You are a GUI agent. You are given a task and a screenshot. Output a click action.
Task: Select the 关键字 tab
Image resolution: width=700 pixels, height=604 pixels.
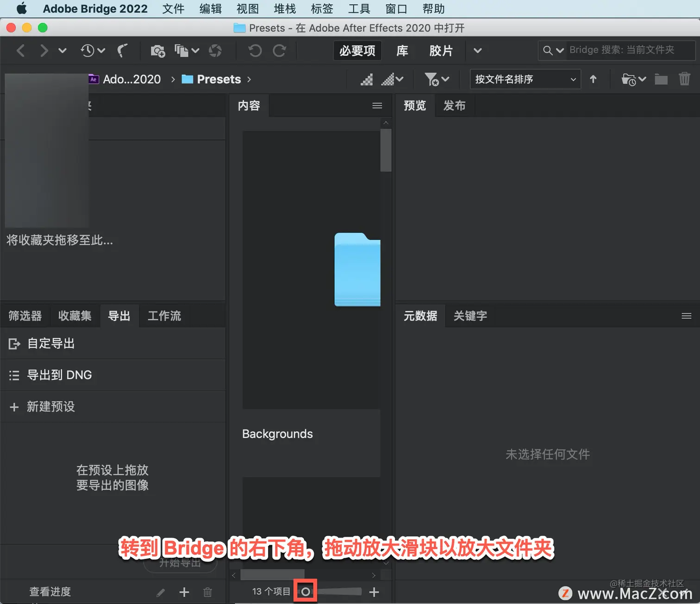[470, 316]
